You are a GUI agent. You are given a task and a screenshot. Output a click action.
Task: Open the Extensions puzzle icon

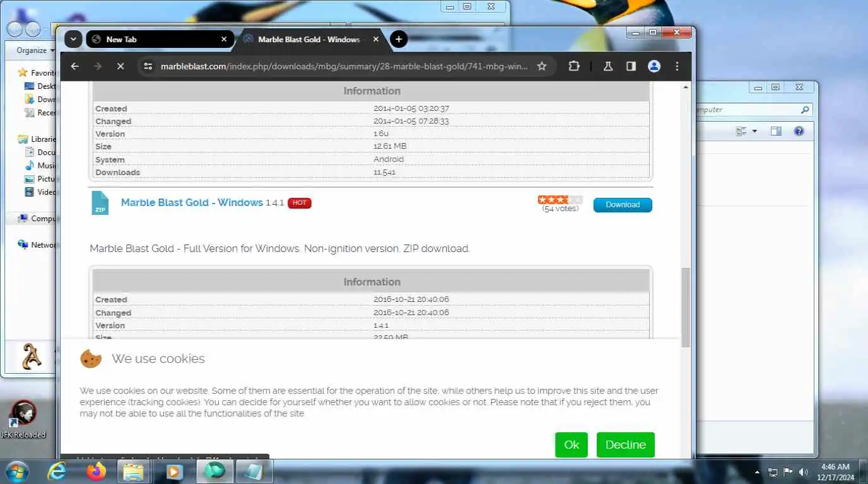(x=574, y=66)
